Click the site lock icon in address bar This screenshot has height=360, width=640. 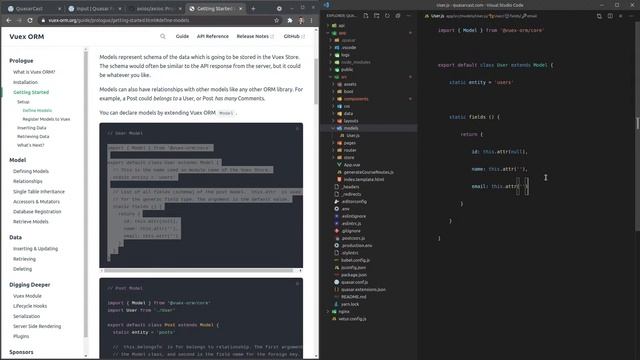pyautogui.click(x=43, y=20)
